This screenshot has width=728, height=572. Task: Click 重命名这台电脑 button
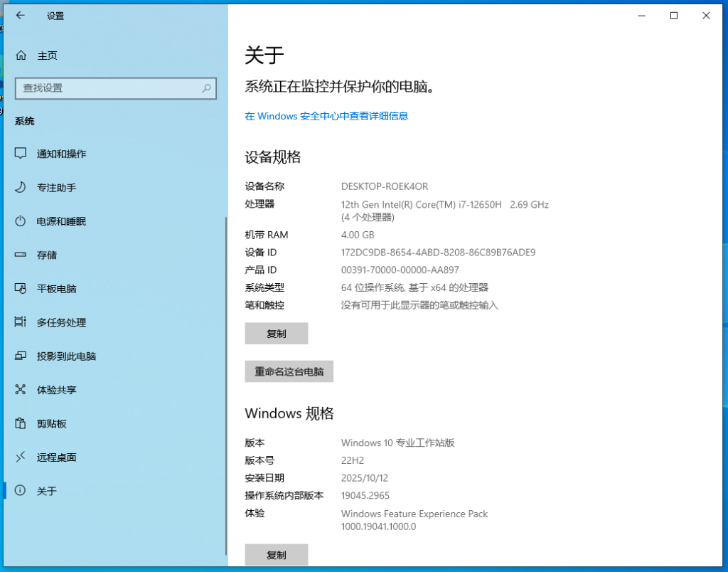[x=289, y=371]
